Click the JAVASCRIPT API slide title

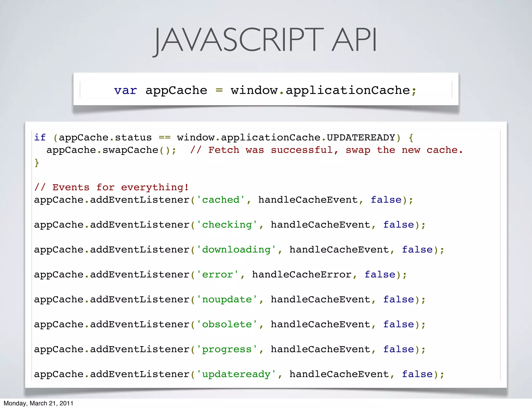point(265,40)
